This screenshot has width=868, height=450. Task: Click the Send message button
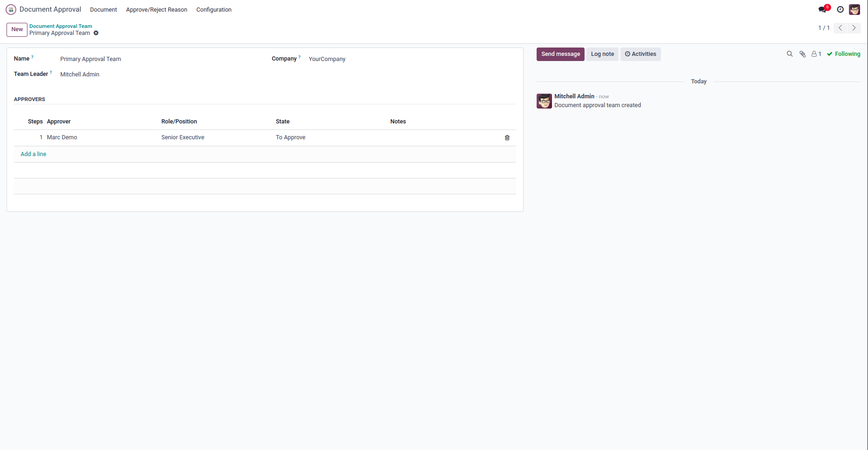click(560, 54)
